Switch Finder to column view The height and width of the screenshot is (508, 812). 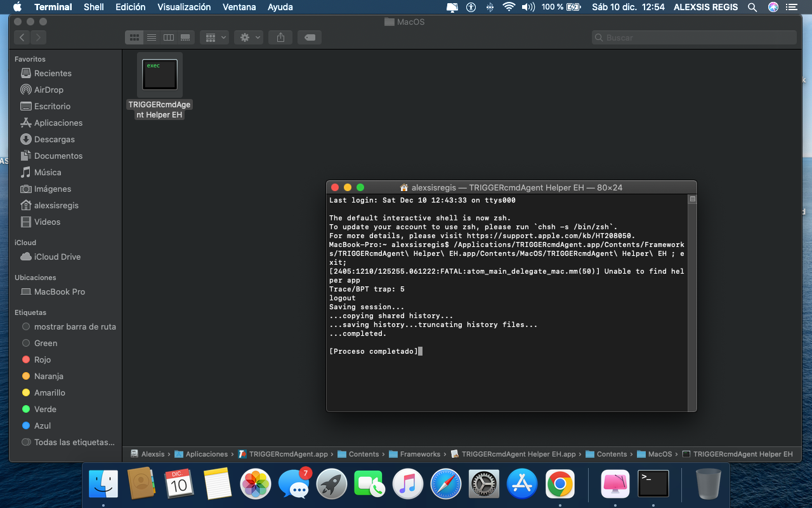coord(168,37)
